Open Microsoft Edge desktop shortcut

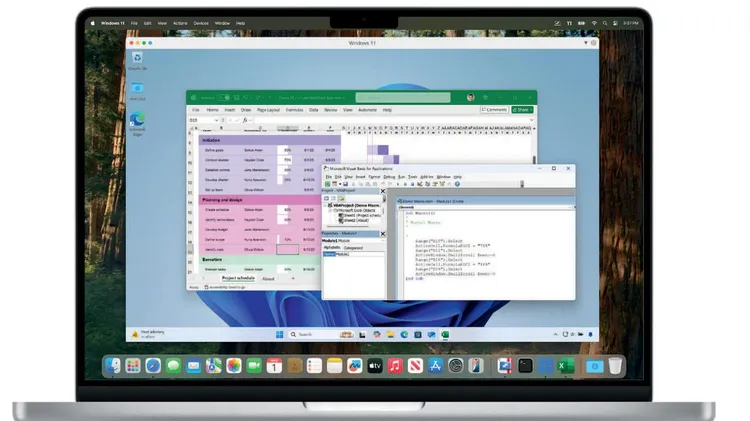coord(137,121)
